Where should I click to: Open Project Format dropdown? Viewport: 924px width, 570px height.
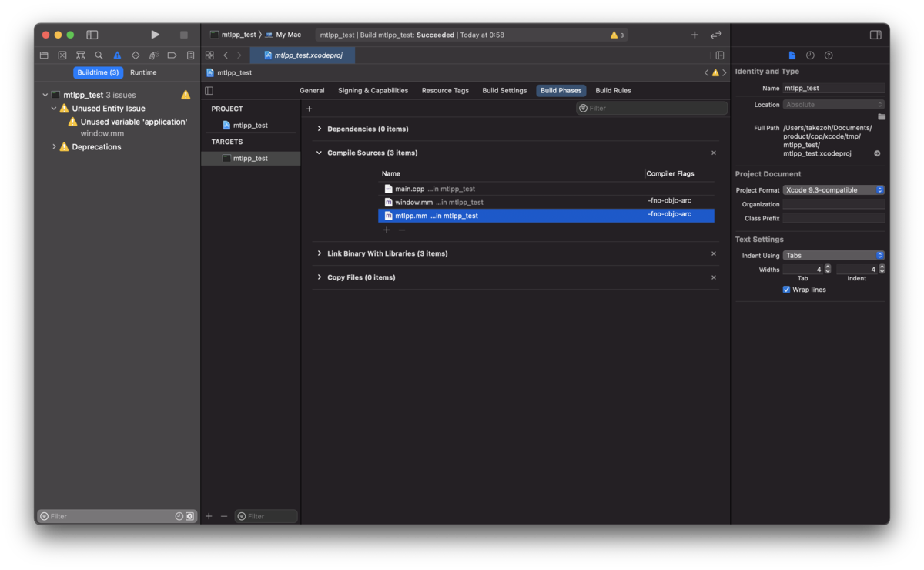(834, 190)
